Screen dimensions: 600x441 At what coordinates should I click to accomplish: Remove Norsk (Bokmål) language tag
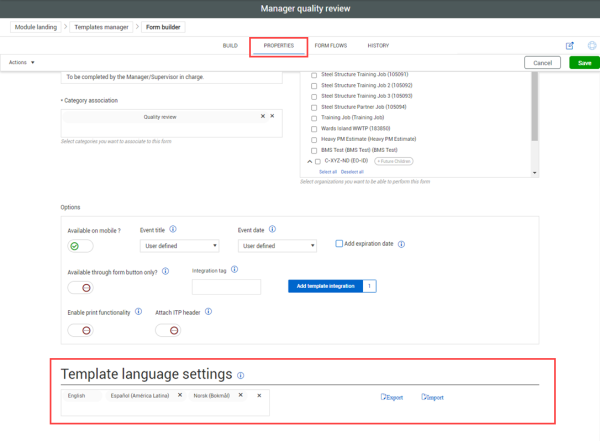(240, 396)
